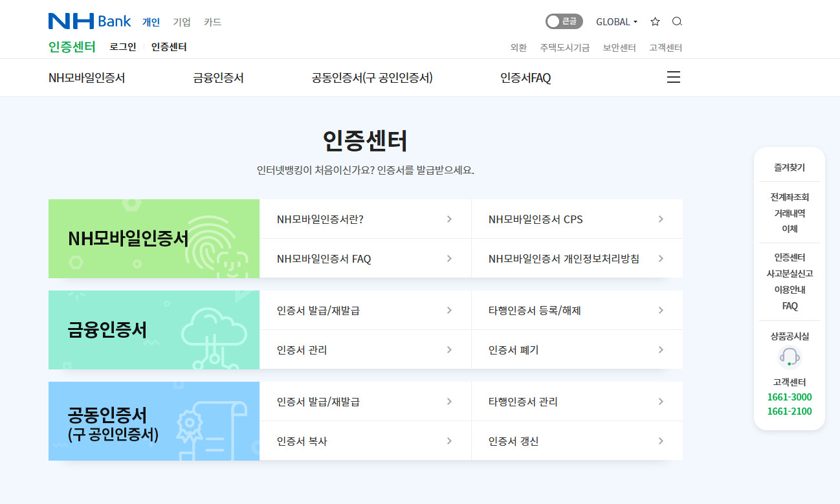840x504 pixels.
Task: Click the favorites star icon
Action: click(655, 21)
